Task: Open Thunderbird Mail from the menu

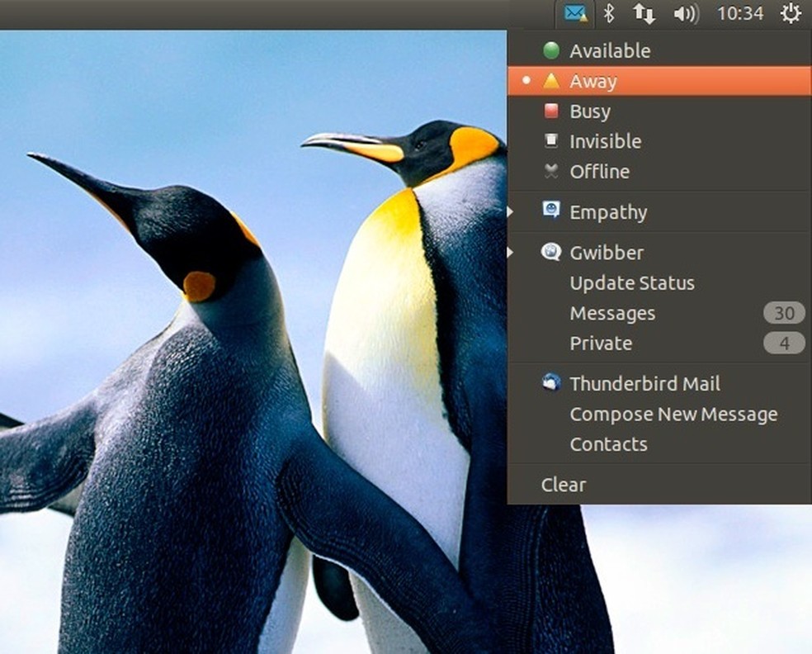Action: click(x=644, y=383)
